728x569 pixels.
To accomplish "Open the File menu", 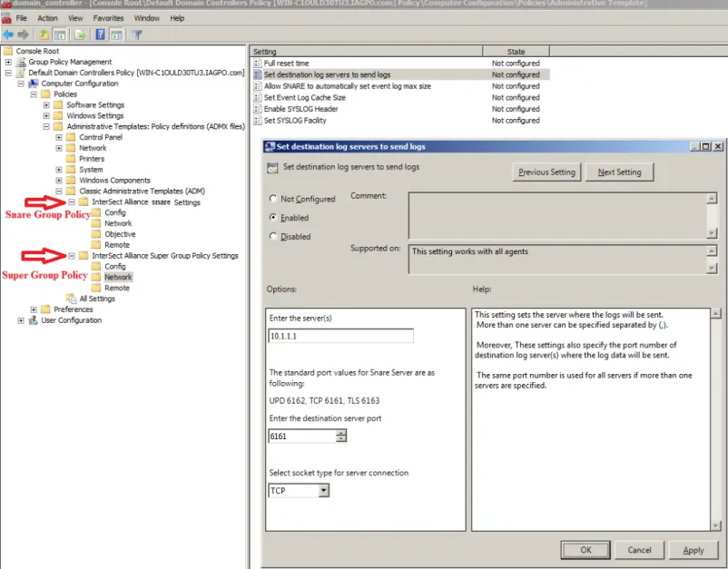I will tap(22, 18).
